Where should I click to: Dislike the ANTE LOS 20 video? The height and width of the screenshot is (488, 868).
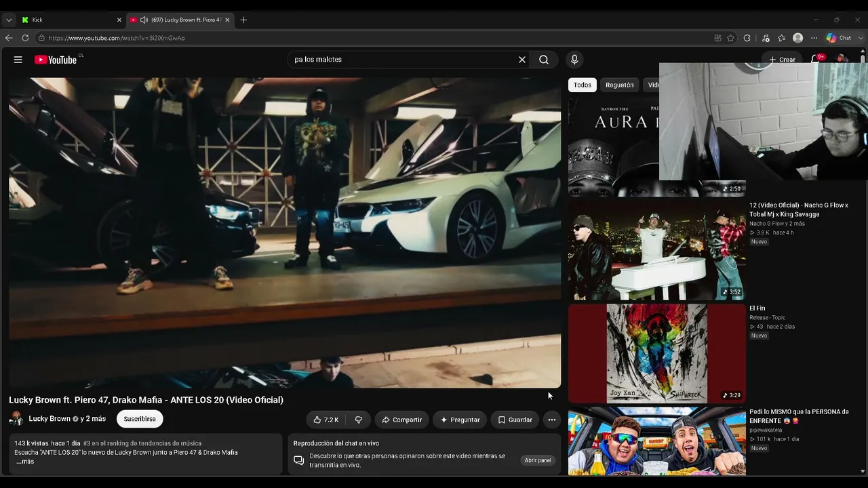[x=359, y=420]
